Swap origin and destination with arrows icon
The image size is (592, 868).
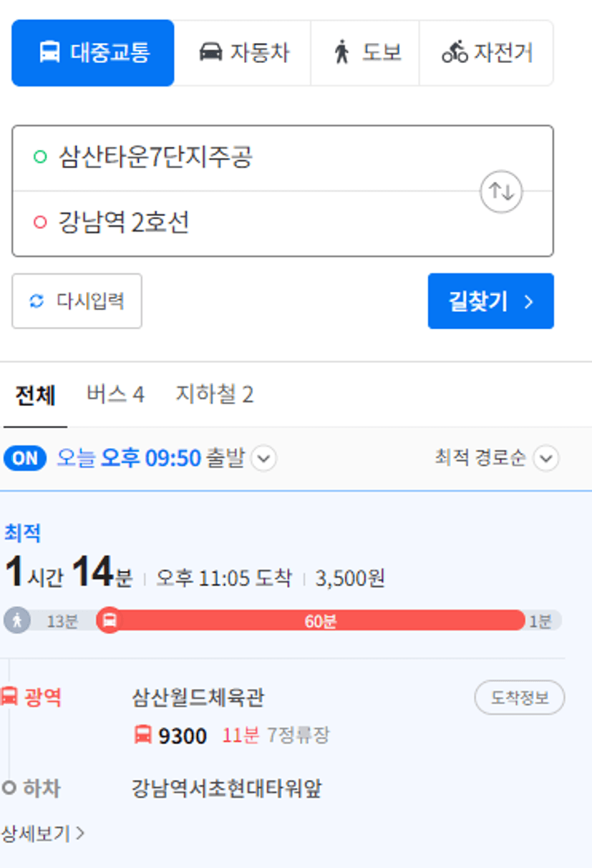click(501, 191)
